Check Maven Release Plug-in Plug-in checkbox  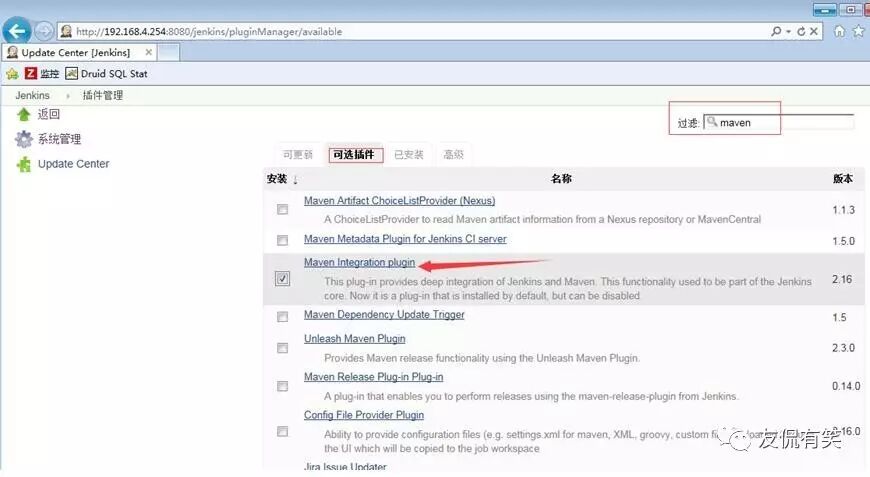coord(282,386)
